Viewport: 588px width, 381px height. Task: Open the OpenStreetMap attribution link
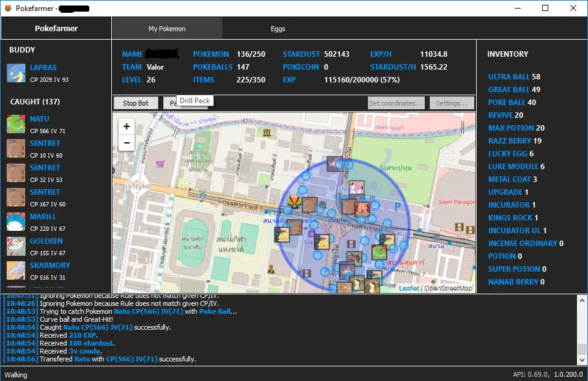click(448, 288)
